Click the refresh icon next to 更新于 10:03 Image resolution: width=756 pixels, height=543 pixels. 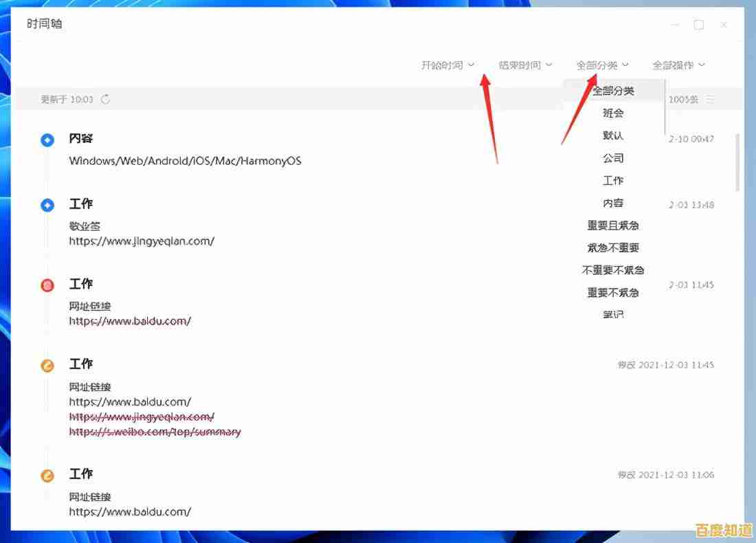106,99
